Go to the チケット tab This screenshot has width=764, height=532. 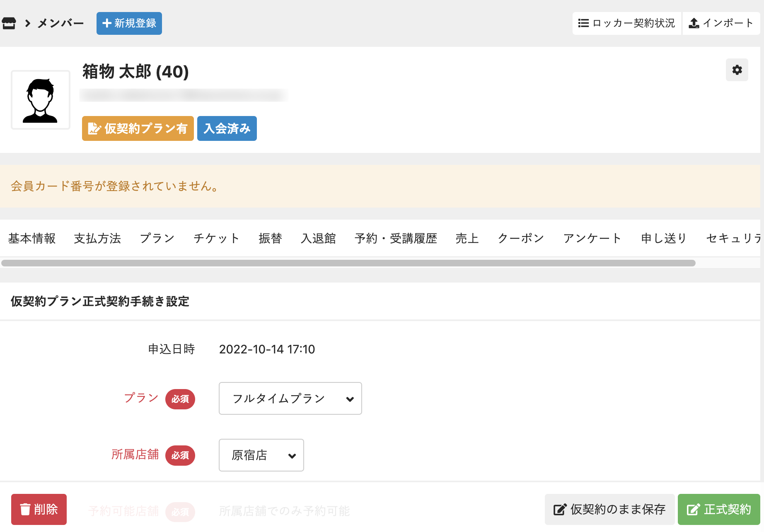pos(216,238)
